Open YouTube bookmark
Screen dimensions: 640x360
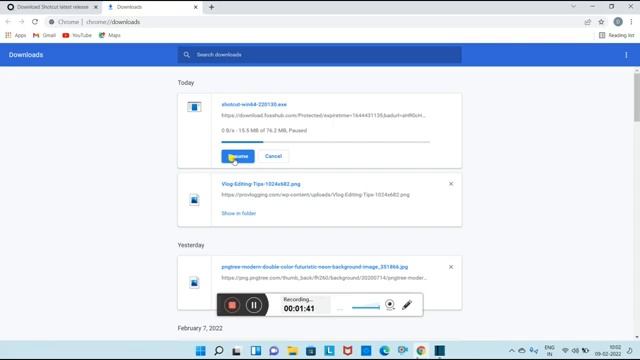[x=77, y=36]
